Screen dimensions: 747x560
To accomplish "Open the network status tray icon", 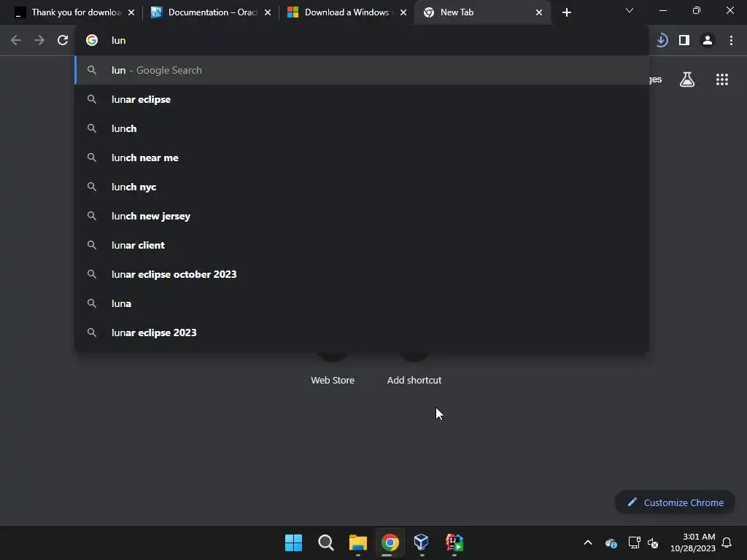I will pos(634,542).
